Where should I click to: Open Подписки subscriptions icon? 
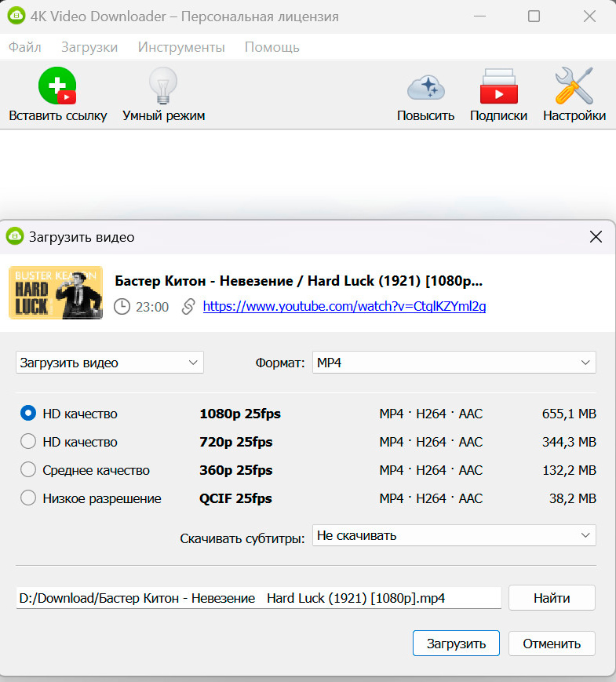[x=498, y=87]
